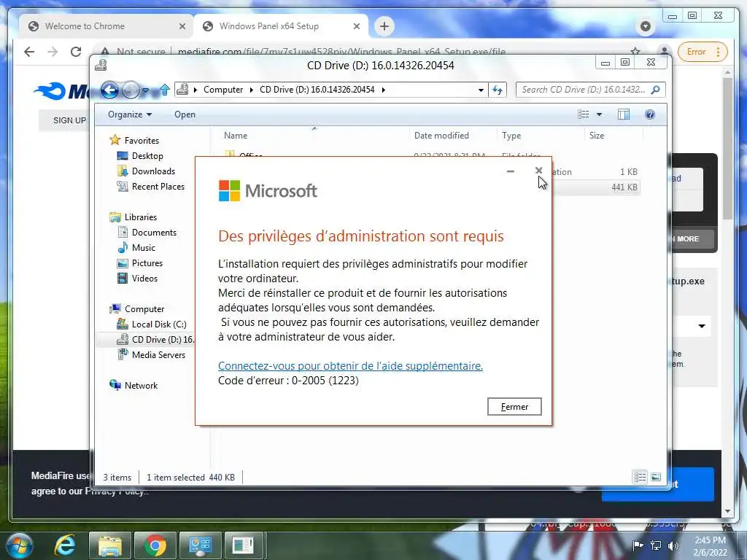Reload the page in Chrome
The width and height of the screenshot is (747, 560).
point(76,52)
